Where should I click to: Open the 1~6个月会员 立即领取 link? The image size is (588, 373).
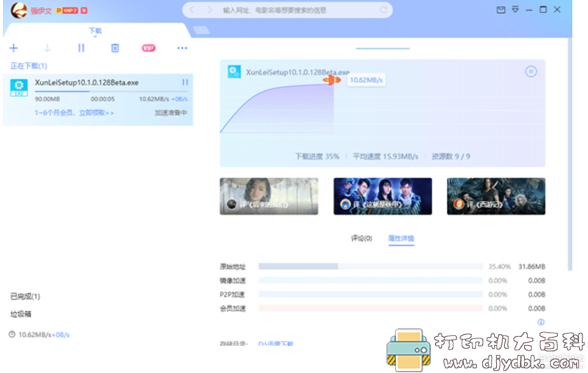coord(74,113)
